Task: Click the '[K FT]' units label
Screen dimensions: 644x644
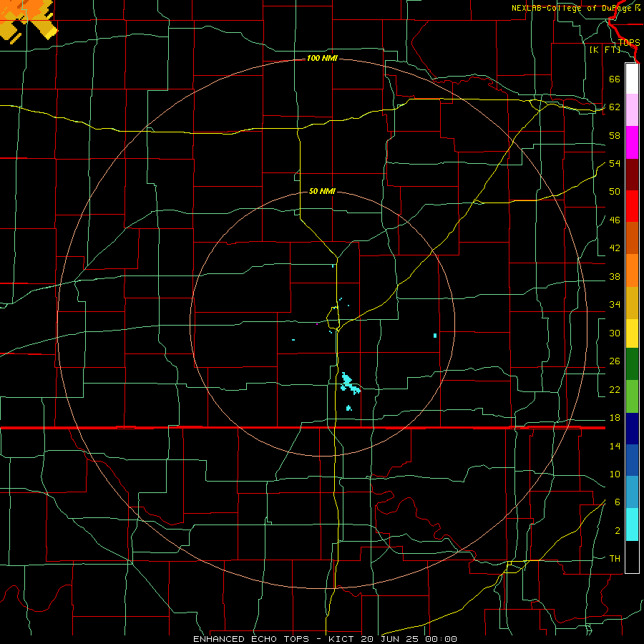Action: click(x=605, y=50)
